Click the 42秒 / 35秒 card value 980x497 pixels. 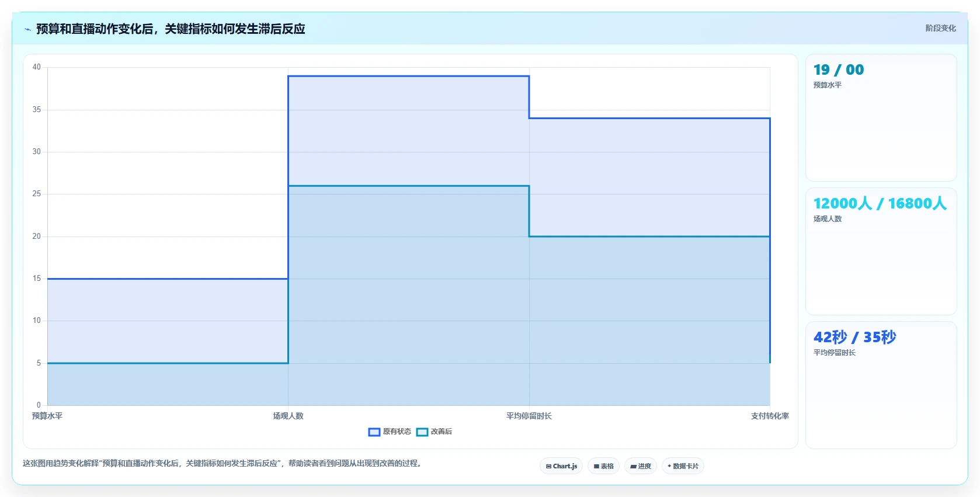855,337
